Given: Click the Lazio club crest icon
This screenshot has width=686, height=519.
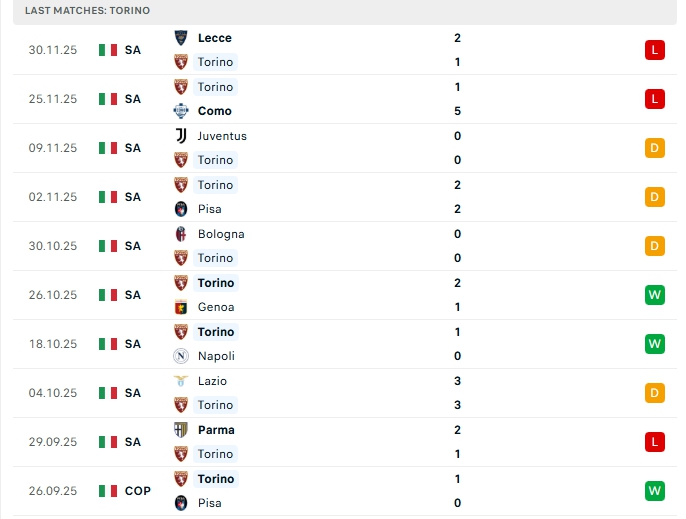Looking at the screenshot, I should click(181, 381).
